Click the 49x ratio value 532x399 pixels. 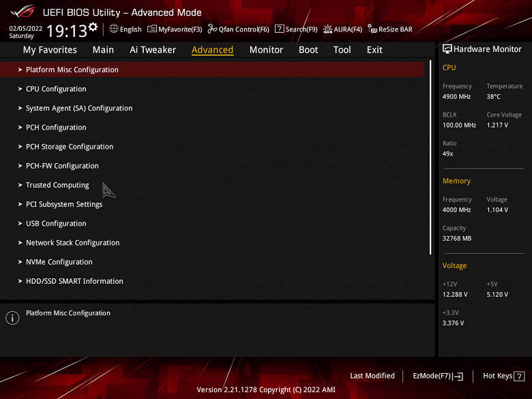(447, 153)
